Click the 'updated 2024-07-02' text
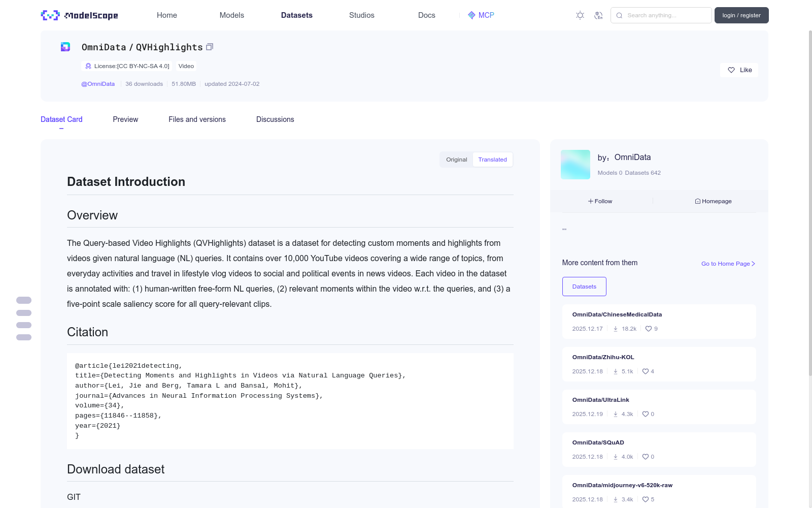Image resolution: width=812 pixels, height=508 pixels. (x=232, y=84)
